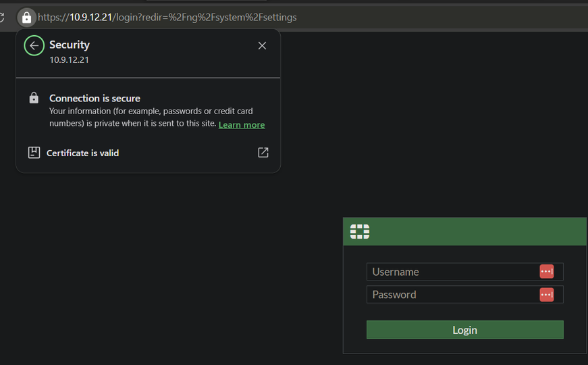
Task: Click the Fortinet logo on login panel
Action: tap(360, 232)
